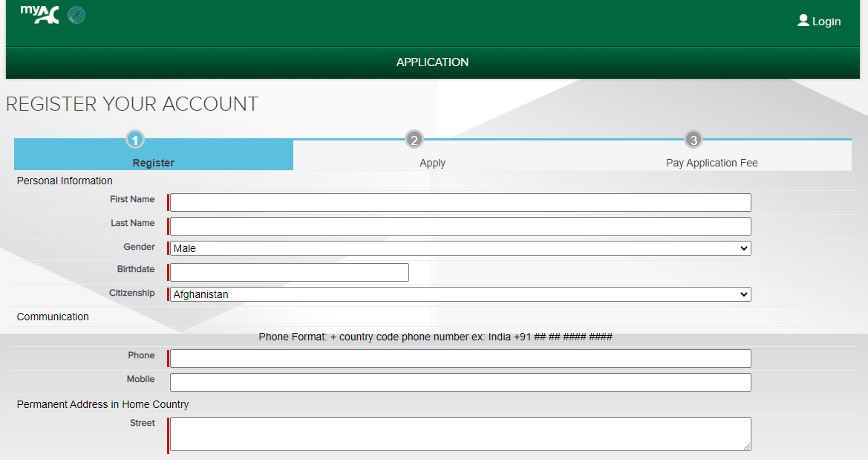Click the myAC logo in the header

(x=40, y=14)
